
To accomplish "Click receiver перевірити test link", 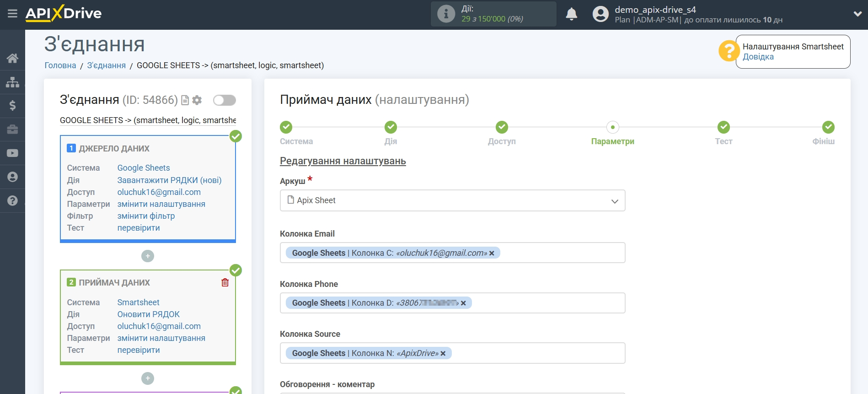I will (139, 350).
